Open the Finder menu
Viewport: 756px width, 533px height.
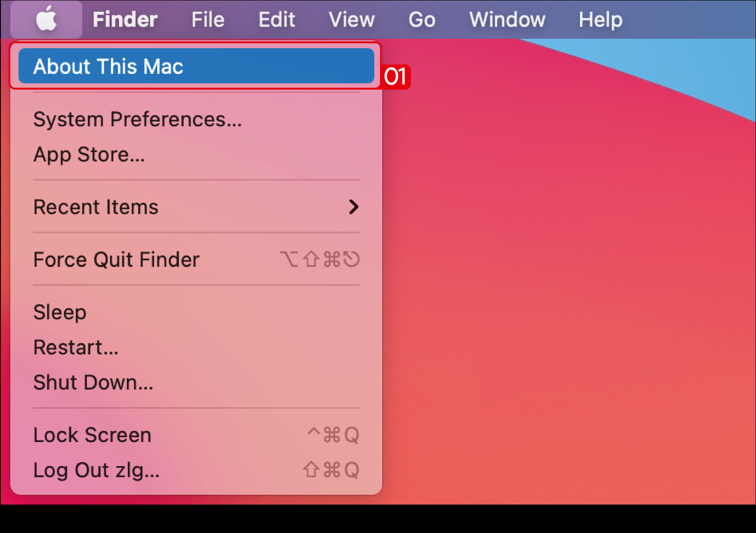(x=125, y=19)
